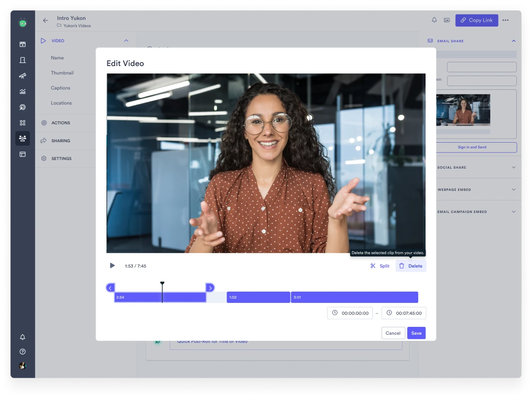
Task: Open the telescope discovery icon
Action: pos(23,76)
